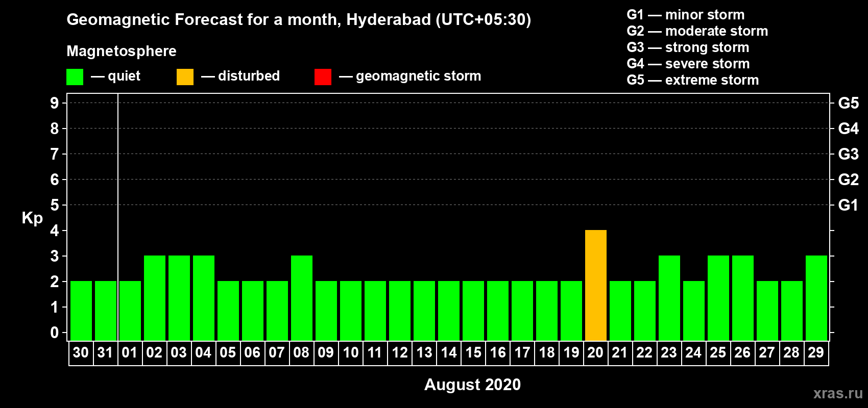This screenshot has width=868, height=408.
Task: Click the 'quiet' legend label
Action: point(124,76)
